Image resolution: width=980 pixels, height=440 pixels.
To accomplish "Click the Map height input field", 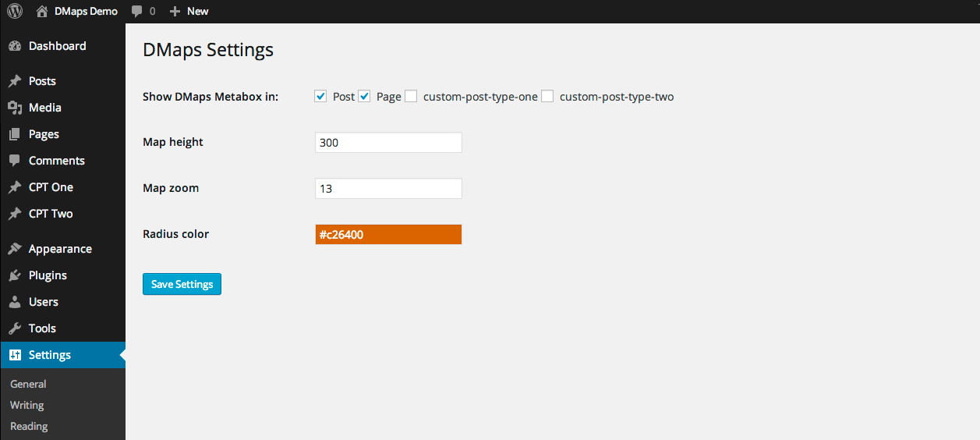I will coord(388,143).
